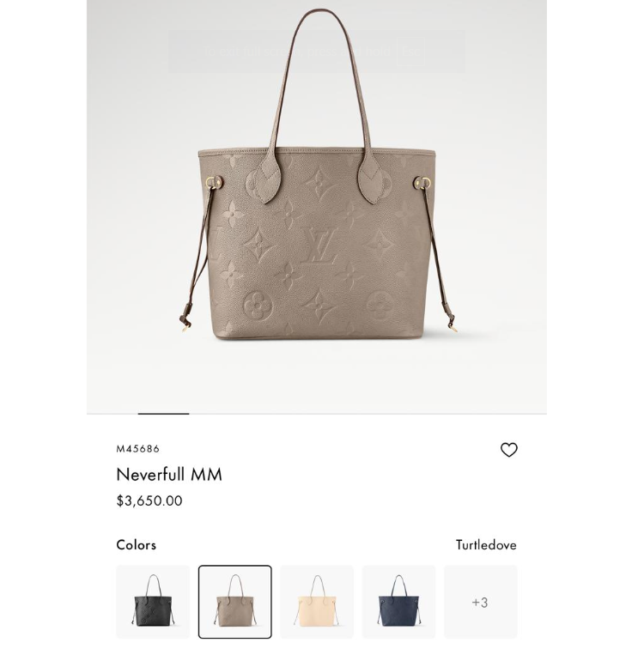The image size is (644, 649).
Task: Select the navy blue bag swatch
Action: point(398,602)
